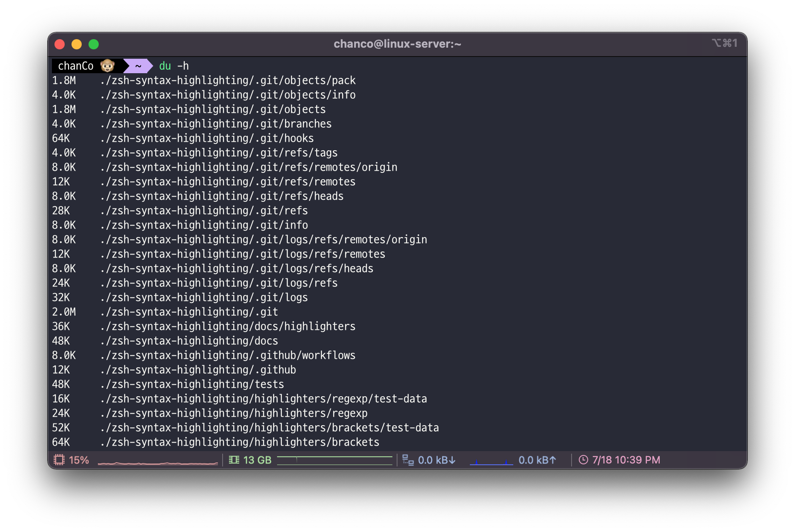This screenshot has width=795, height=532.
Task: Click the 36K size value
Action: coord(61,326)
